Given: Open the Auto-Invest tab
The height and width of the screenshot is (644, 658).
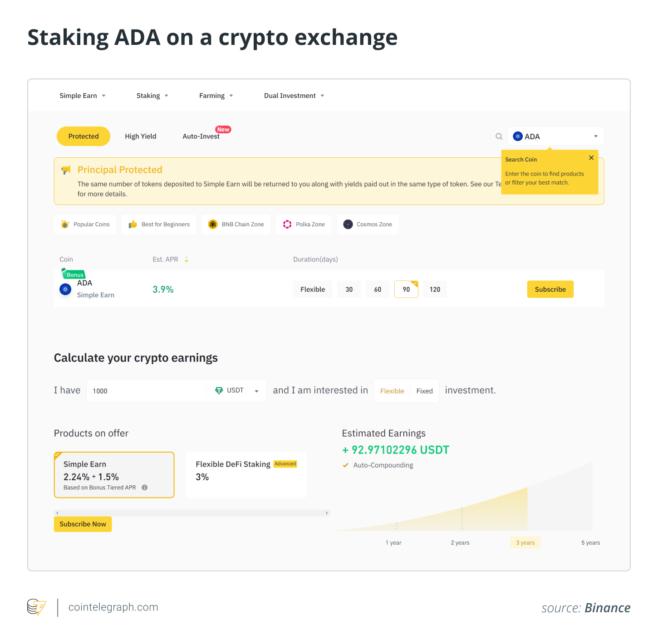Looking at the screenshot, I should coord(201,136).
